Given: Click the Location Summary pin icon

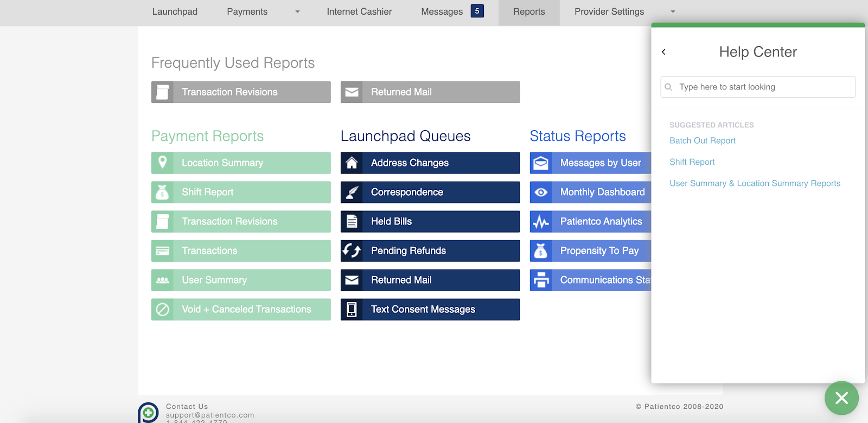Looking at the screenshot, I should point(162,163).
